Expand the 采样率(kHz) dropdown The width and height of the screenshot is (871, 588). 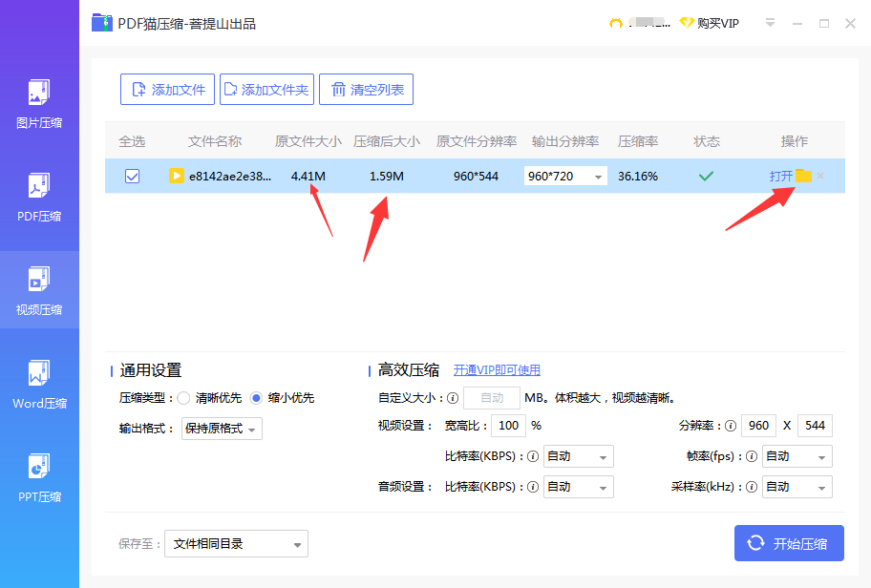coord(797,487)
